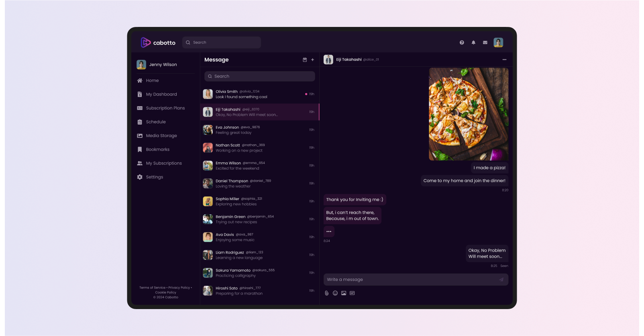Open notifications bell in top bar
Screen dimensions: 644x336
tap(473, 43)
